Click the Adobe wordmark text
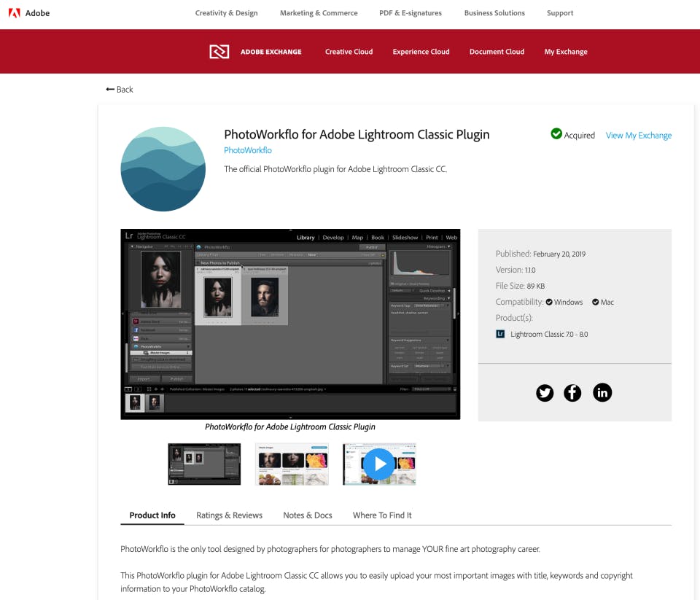This screenshot has width=700, height=600. [x=37, y=13]
